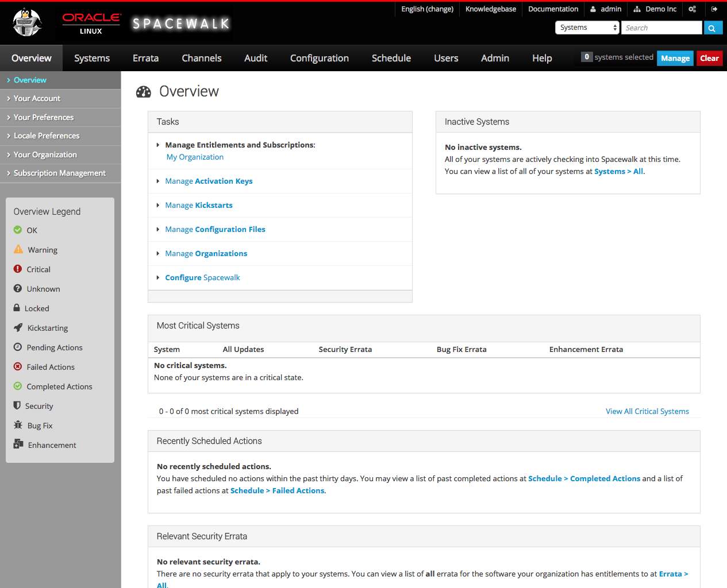Click English (change) language link
Image resolution: width=727 pixels, height=588 pixels.
(x=427, y=9)
